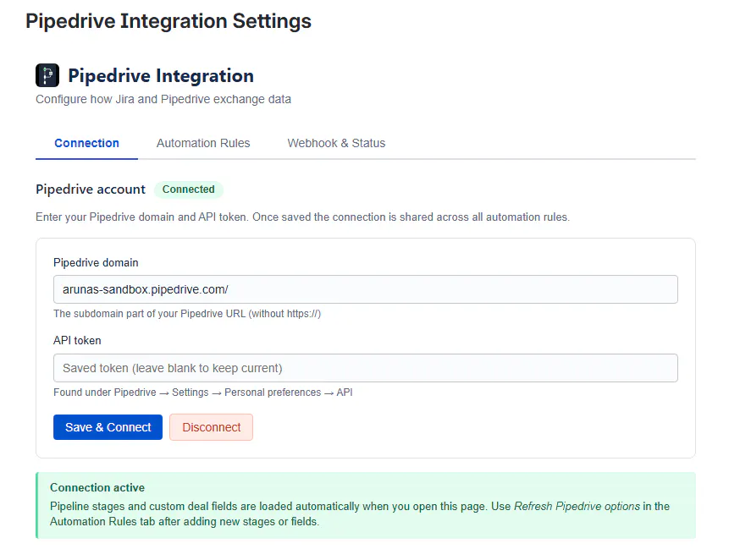Click the Pipedrive domain input field
Screen dimensions: 751x560
click(x=366, y=289)
